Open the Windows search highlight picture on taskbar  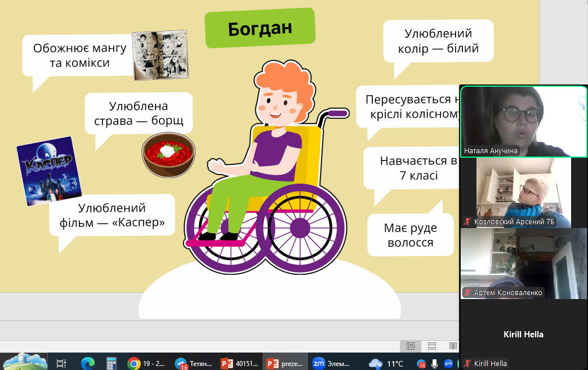click(x=25, y=362)
